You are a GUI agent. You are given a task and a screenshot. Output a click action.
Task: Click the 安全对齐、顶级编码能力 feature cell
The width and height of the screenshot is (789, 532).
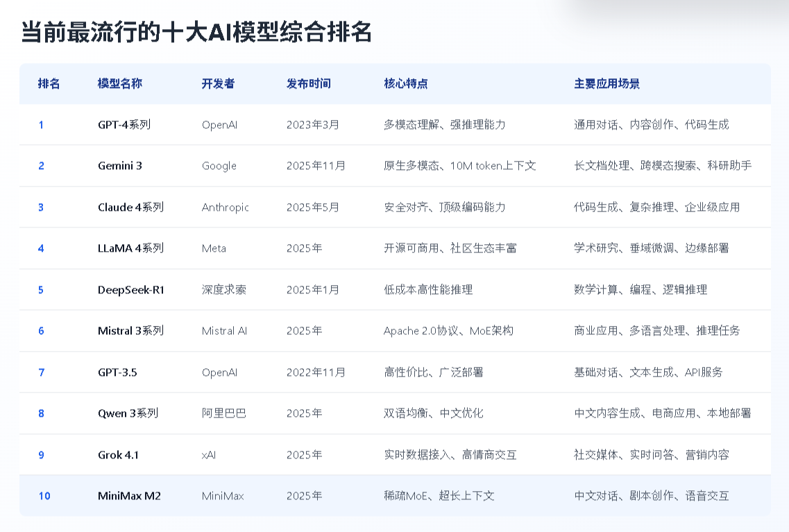pos(445,207)
